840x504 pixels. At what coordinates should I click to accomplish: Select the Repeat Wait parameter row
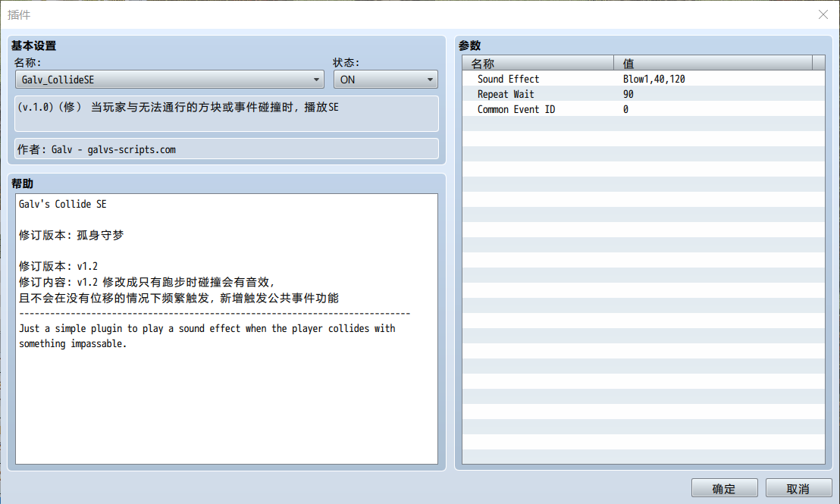tap(644, 94)
